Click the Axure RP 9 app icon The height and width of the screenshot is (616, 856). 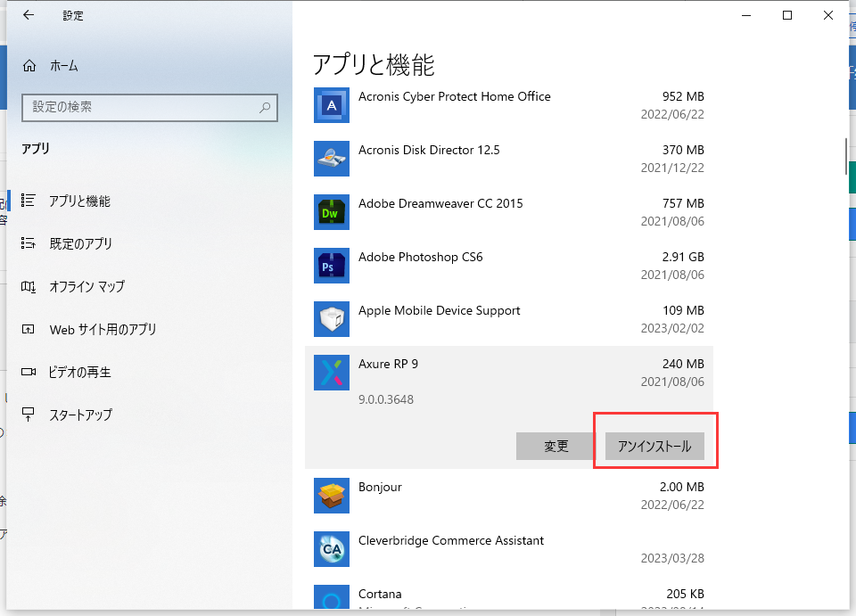point(331,373)
